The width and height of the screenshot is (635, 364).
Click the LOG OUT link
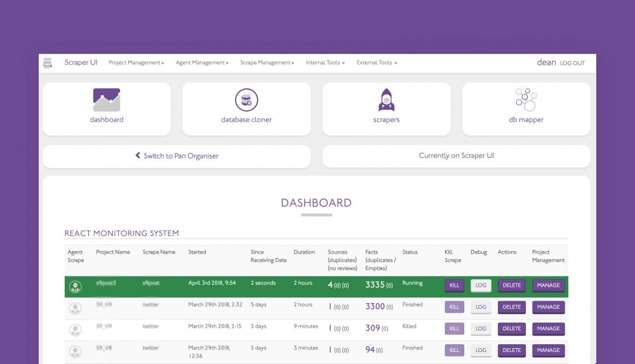(572, 63)
